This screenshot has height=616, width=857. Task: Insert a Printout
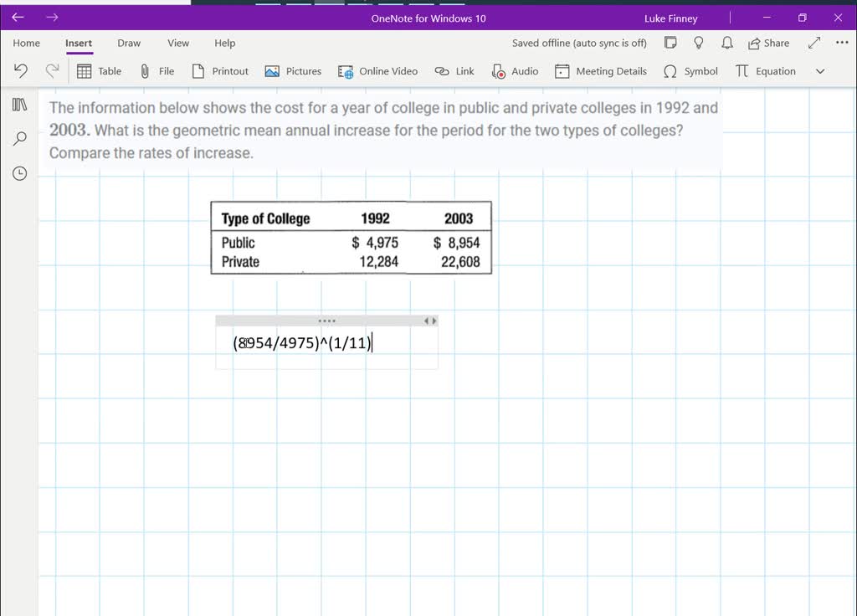click(220, 71)
